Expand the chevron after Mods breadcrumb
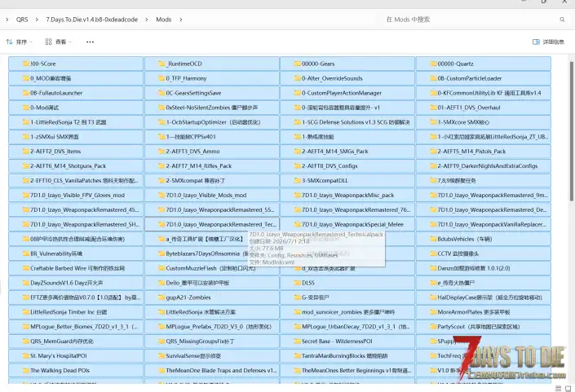Viewport: 575px width, 392px height. pos(181,20)
